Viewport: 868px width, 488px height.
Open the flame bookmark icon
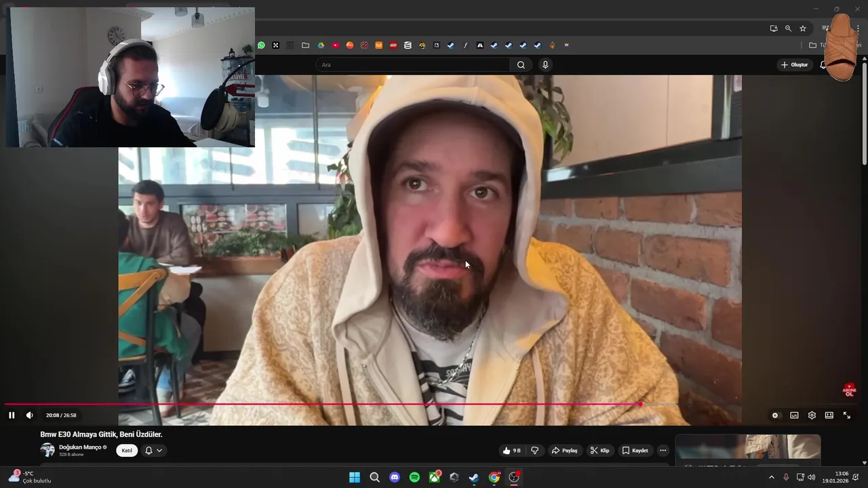click(x=552, y=45)
